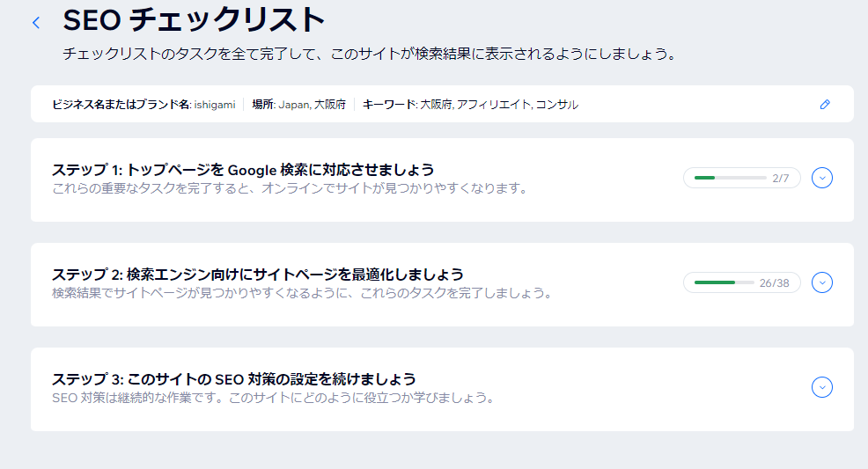This screenshot has width=868, height=469.
Task: Select the Step 2 description text
Action: pos(303,293)
